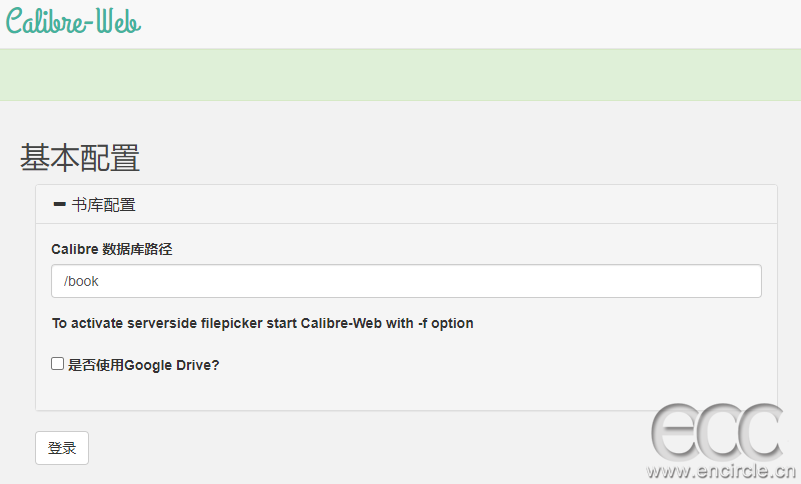
Task: Click the "-f option" words in the notice
Action: click(445, 324)
